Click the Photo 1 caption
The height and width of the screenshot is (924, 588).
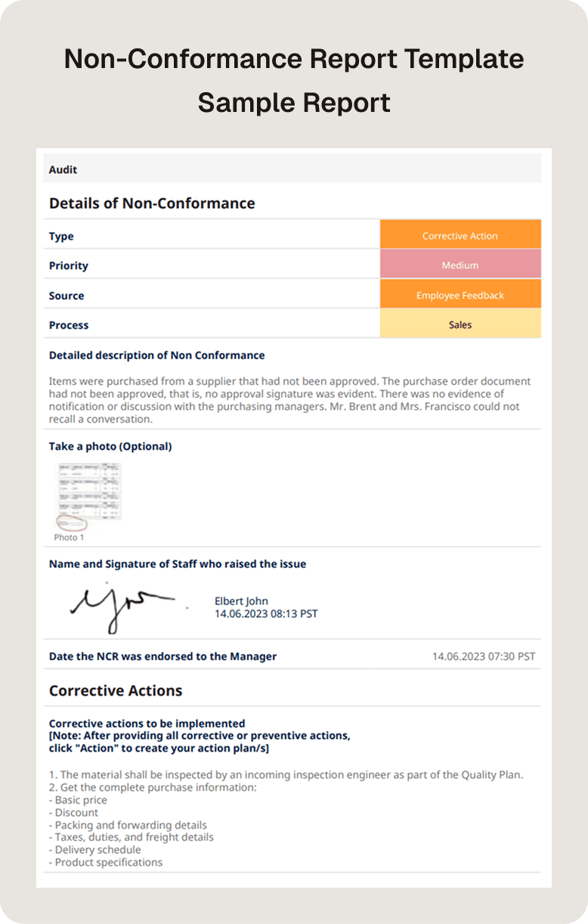(x=69, y=538)
